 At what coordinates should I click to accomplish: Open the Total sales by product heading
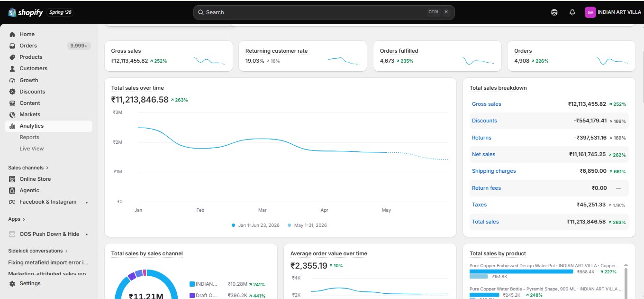coord(498,253)
